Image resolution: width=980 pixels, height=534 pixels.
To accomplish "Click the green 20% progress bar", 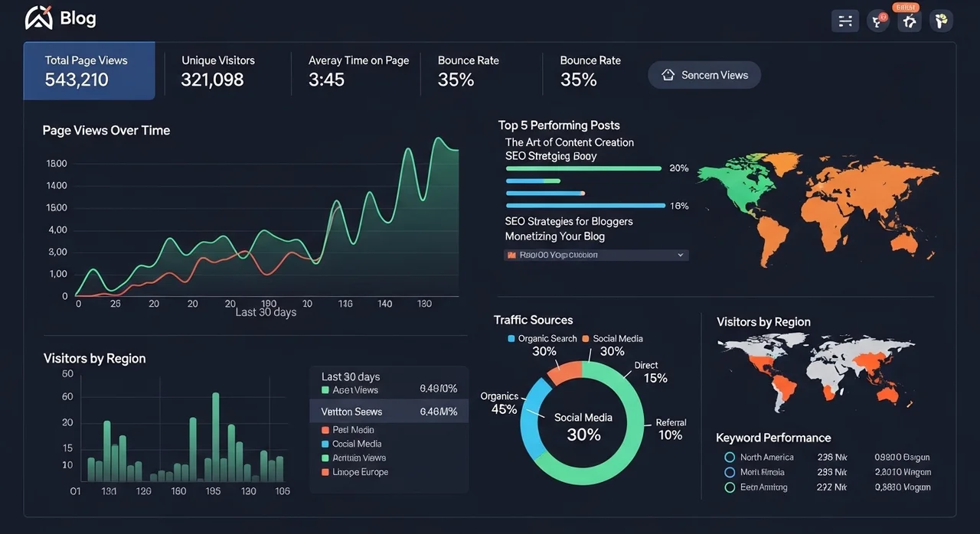I will pyautogui.click(x=583, y=168).
